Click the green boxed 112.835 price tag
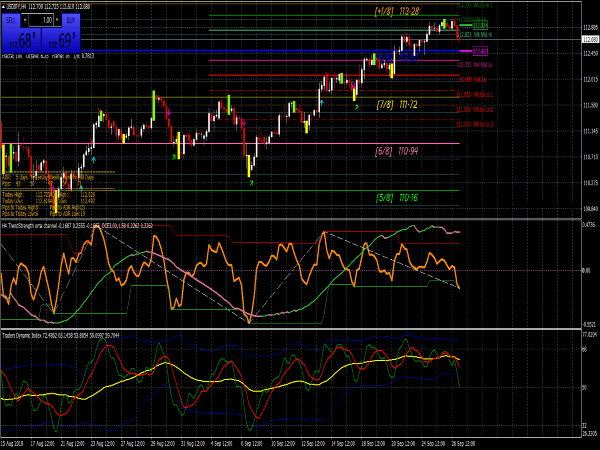This screenshot has height=450, width=600. pyautogui.click(x=480, y=26)
